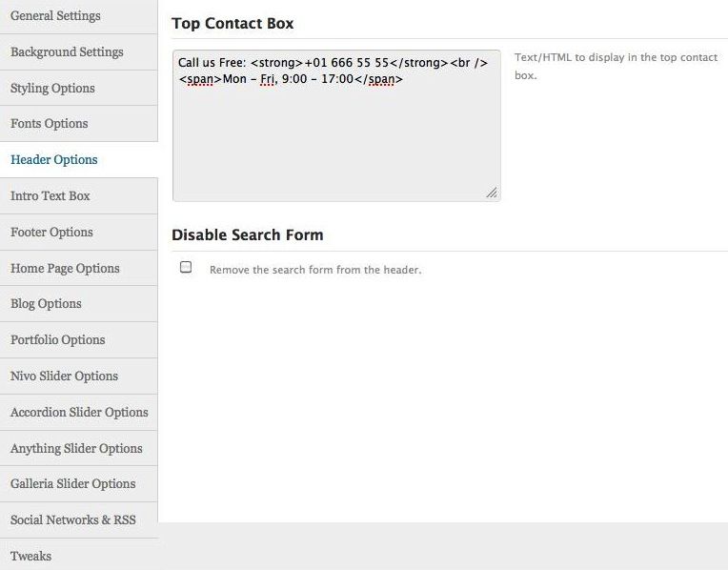The width and height of the screenshot is (728, 570).
Task: Select the Header Options tab
Action: pyautogui.click(x=54, y=160)
